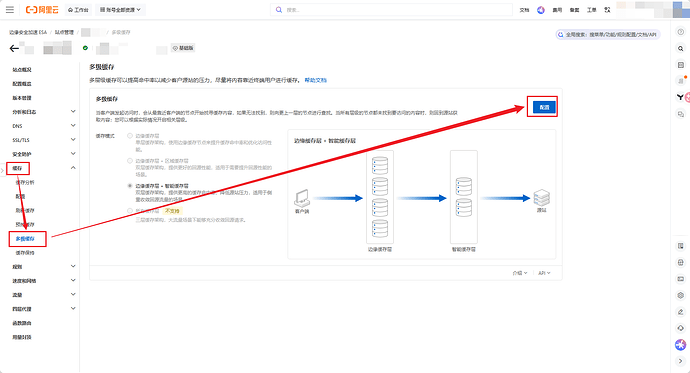This screenshot has width=690, height=373.
Task: Open the hamburger navigation menu
Action: click(x=10, y=9)
